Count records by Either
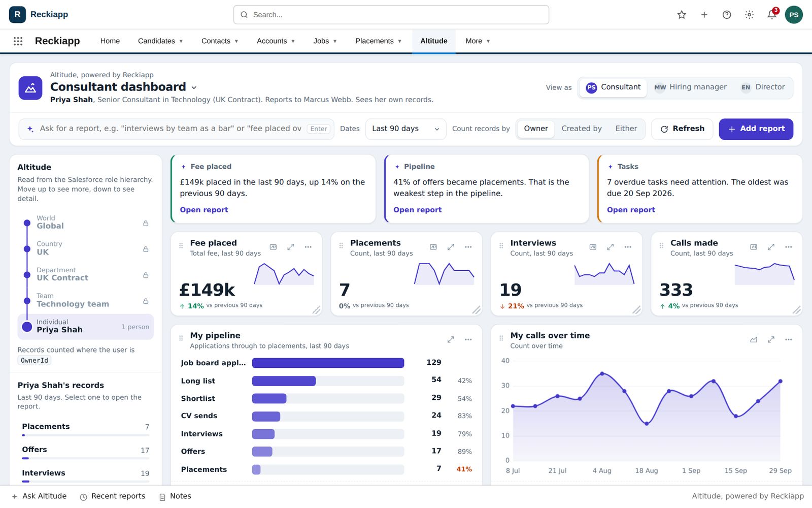812x508 pixels. click(626, 129)
